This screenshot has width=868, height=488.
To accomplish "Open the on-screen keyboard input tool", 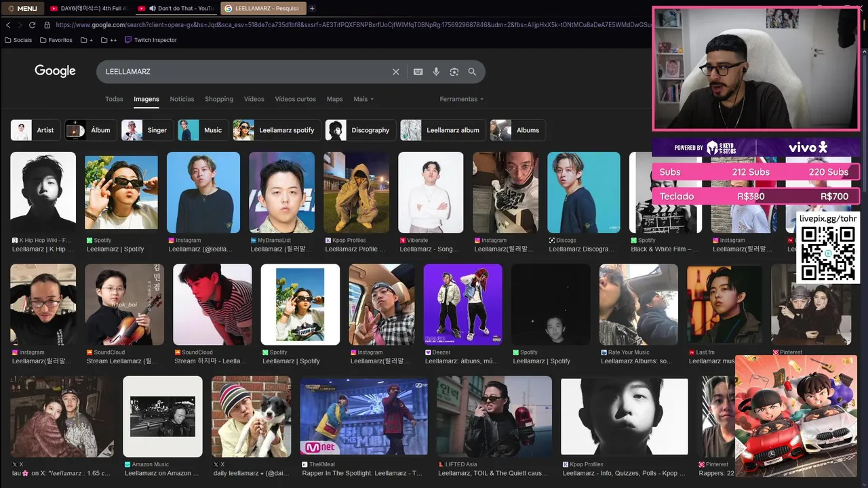I will pyautogui.click(x=418, y=72).
